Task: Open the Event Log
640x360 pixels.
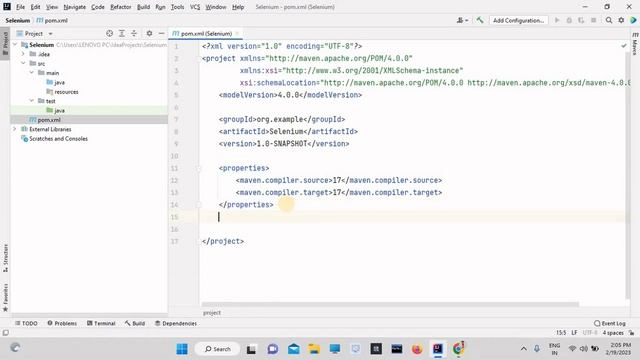Action: 610,323
